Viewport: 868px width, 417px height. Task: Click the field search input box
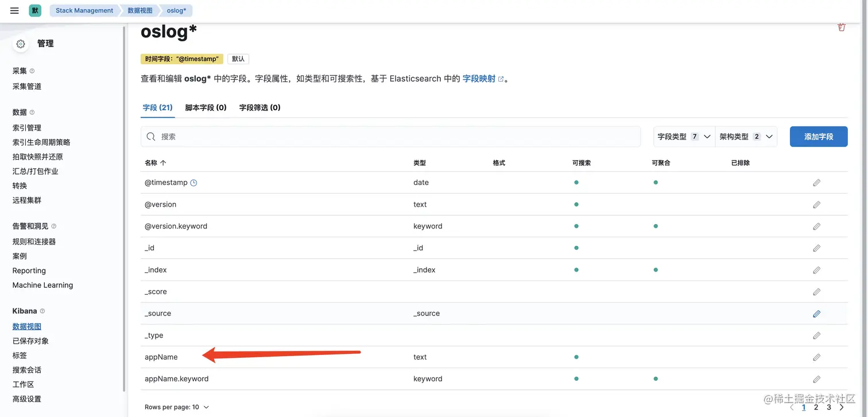(390, 137)
